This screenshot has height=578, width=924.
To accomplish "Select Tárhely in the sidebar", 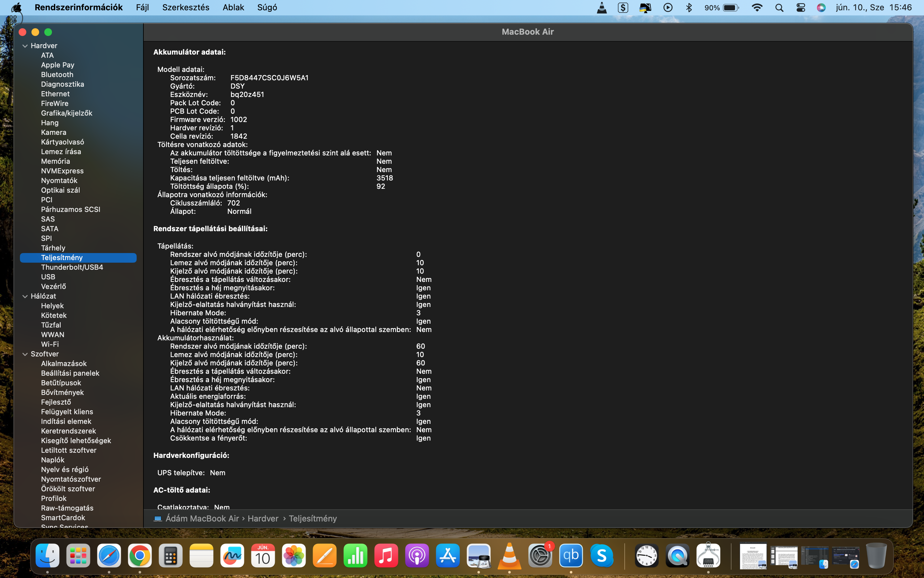I will click(x=53, y=248).
